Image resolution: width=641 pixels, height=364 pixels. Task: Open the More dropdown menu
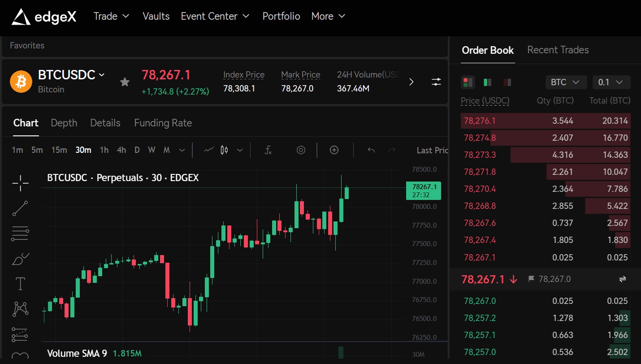[x=328, y=16]
